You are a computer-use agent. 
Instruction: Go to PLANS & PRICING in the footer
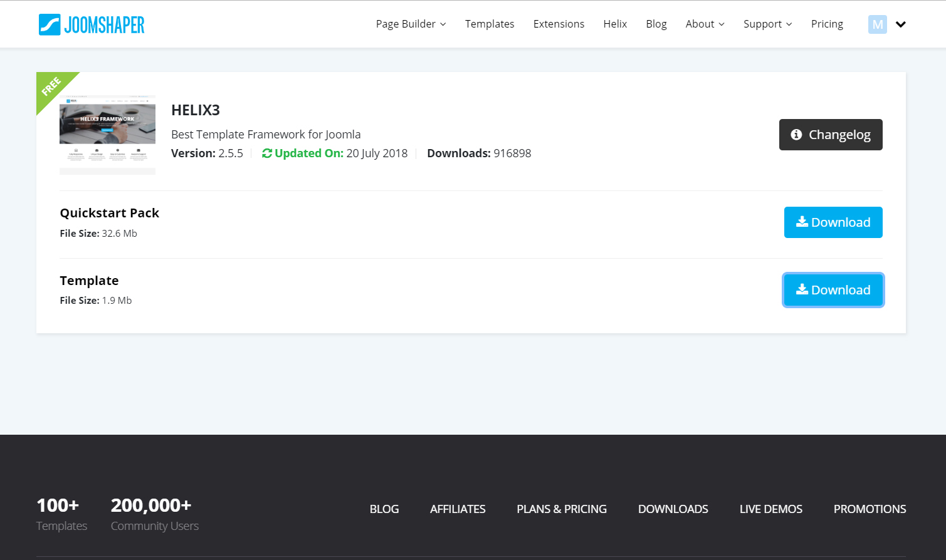[x=562, y=509]
